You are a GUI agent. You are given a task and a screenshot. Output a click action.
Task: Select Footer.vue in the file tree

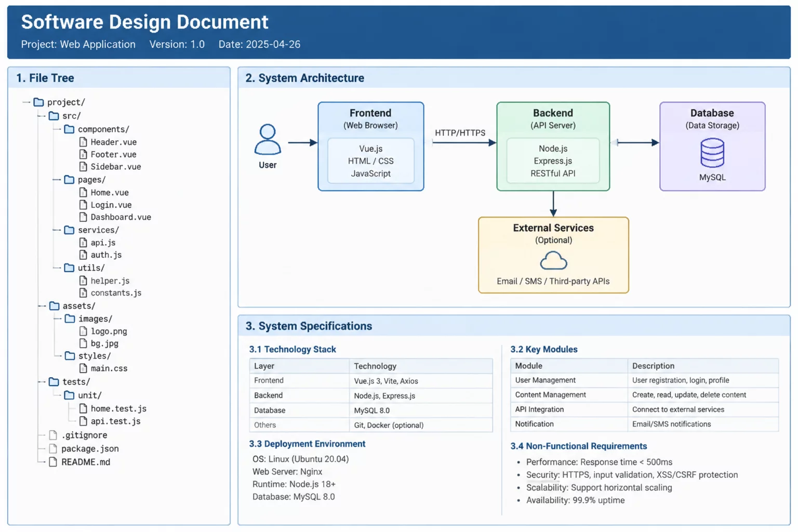[113, 154]
